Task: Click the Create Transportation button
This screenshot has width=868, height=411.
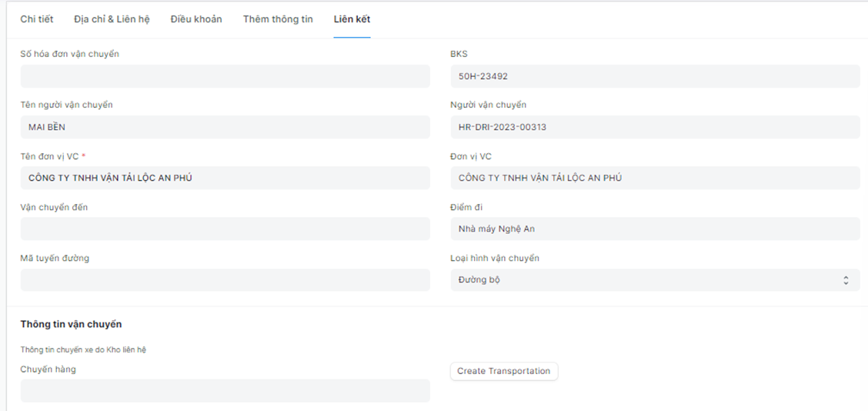Action: pyautogui.click(x=504, y=371)
